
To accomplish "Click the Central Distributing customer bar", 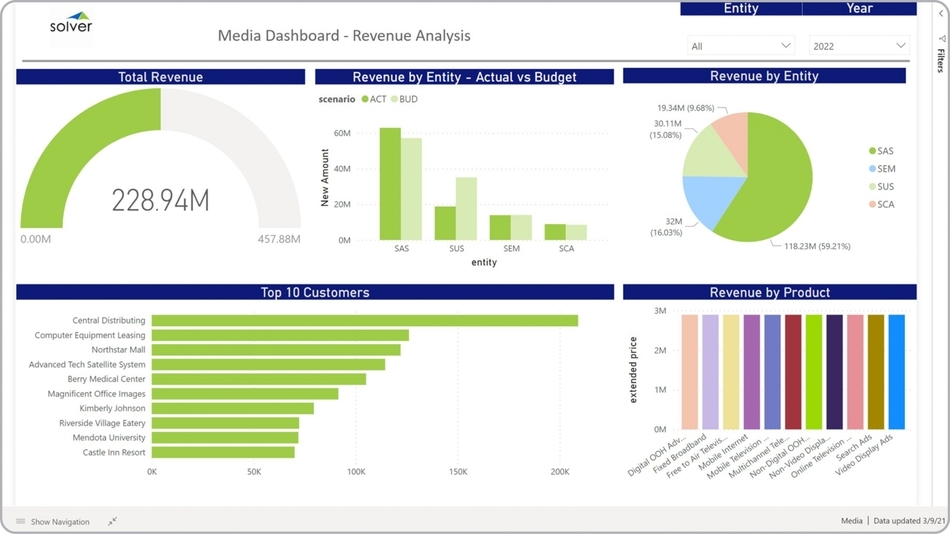I will [364, 321].
